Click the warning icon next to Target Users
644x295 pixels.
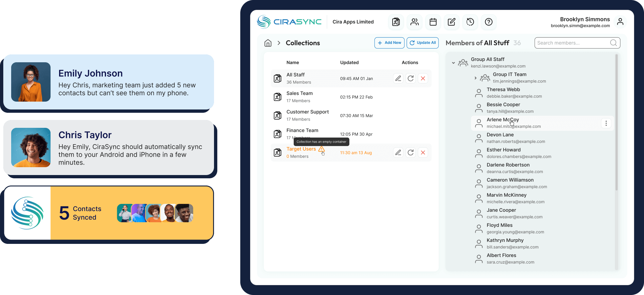coord(322,149)
